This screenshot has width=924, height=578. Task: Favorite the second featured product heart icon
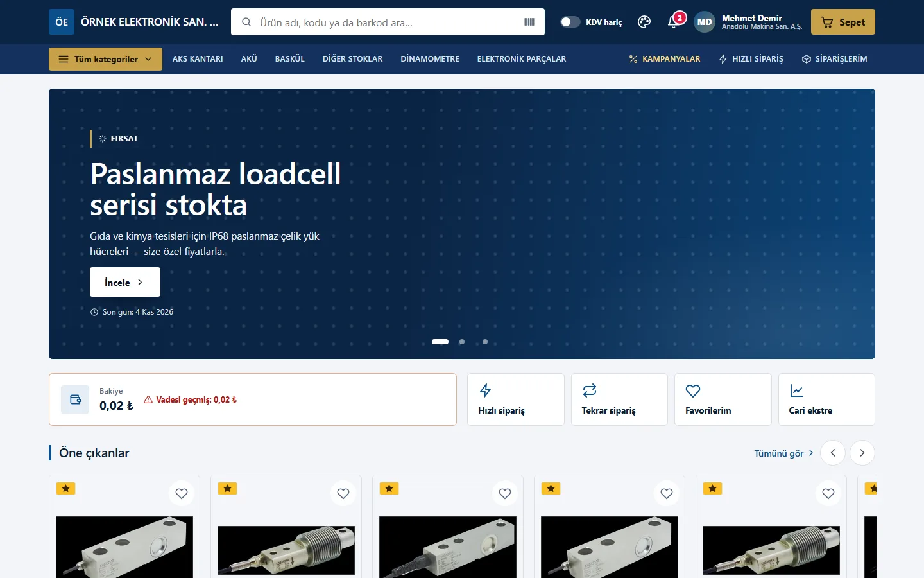click(343, 493)
